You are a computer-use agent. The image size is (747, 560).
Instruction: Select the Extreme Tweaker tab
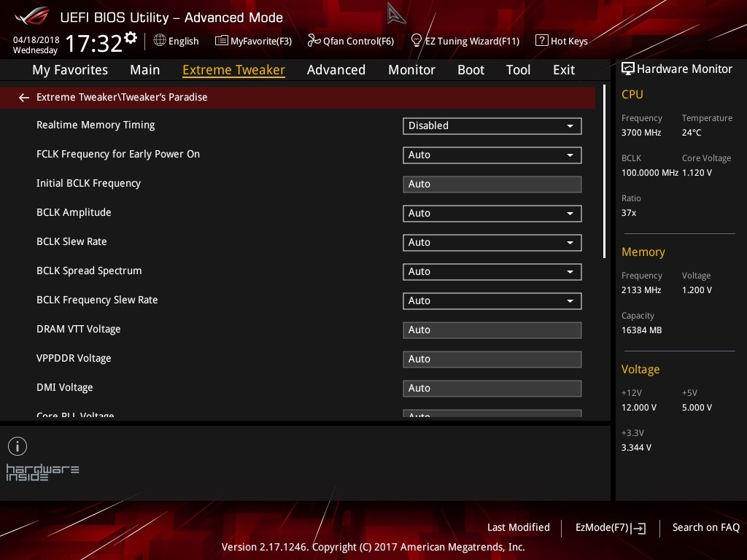click(x=234, y=70)
